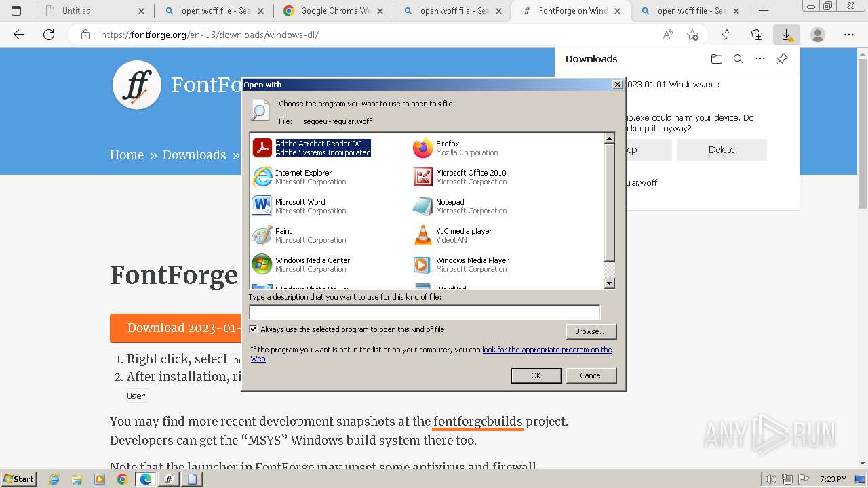Open Internet Explorer from taskbar

(54, 479)
